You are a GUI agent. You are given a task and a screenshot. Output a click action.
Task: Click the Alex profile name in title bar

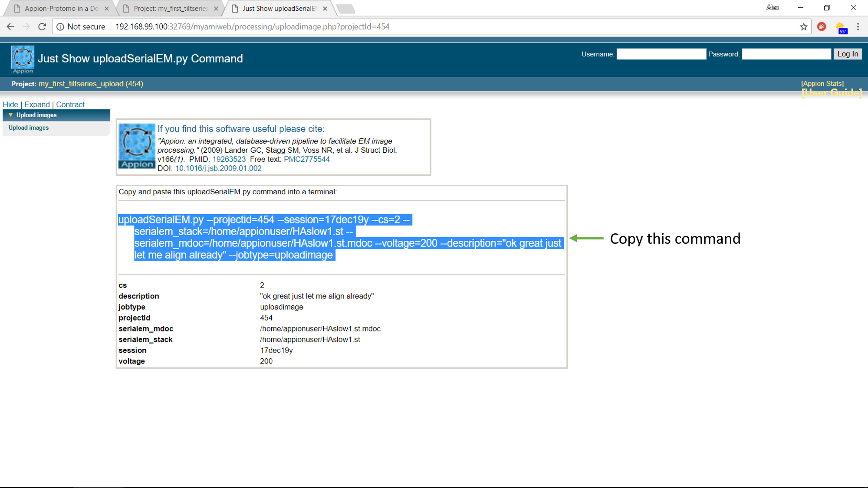point(773,7)
